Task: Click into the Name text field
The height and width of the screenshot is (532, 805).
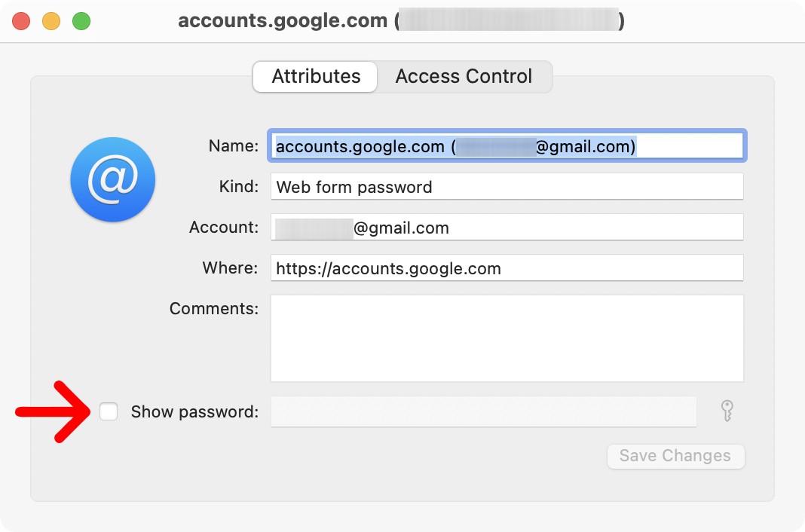Action: pyautogui.click(x=507, y=146)
